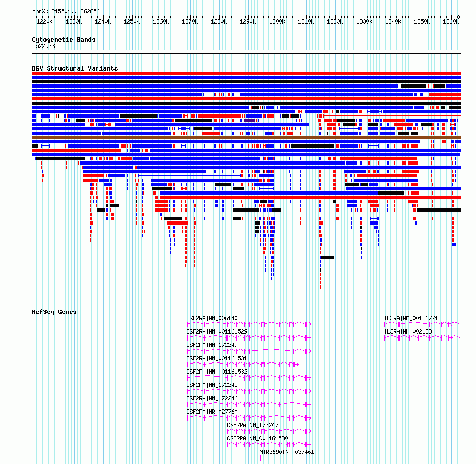Click CSF2RA|NM_172249 transcript label
The image size is (476, 464).
[x=212, y=345]
